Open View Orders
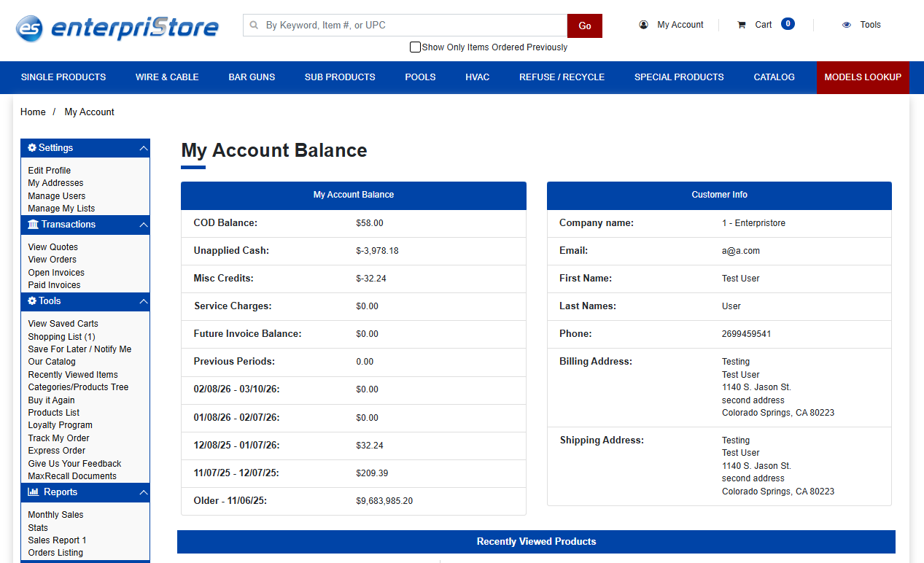This screenshot has width=924, height=563. click(52, 260)
